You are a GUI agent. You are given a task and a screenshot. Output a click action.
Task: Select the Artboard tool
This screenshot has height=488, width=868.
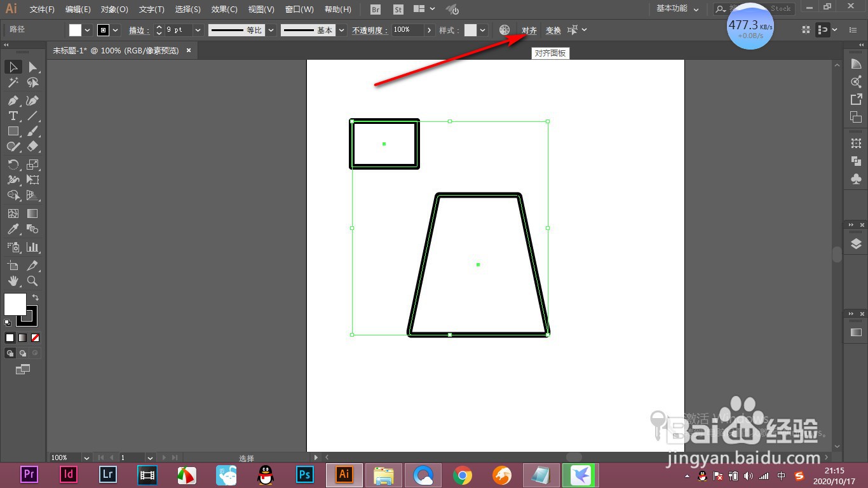pyautogui.click(x=13, y=266)
